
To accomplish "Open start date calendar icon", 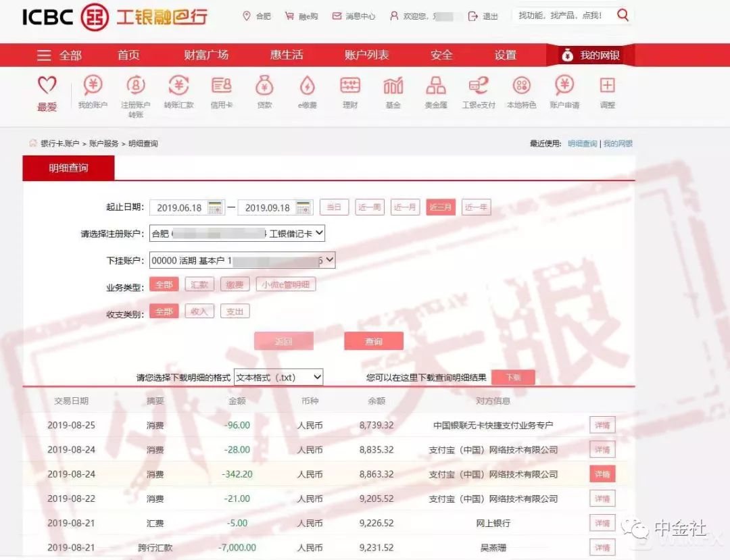I will (x=215, y=207).
